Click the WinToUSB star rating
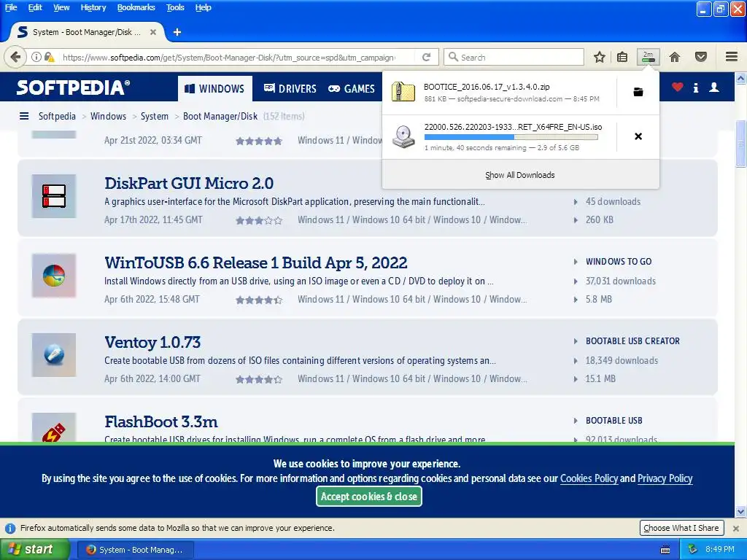This screenshot has width=747, height=560. [259, 300]
